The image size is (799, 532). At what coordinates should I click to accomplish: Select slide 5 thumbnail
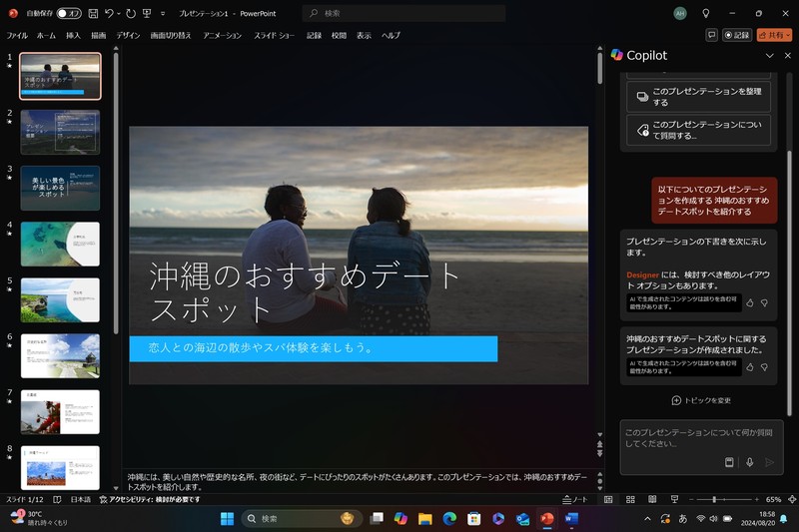click(x=60, y=299)
